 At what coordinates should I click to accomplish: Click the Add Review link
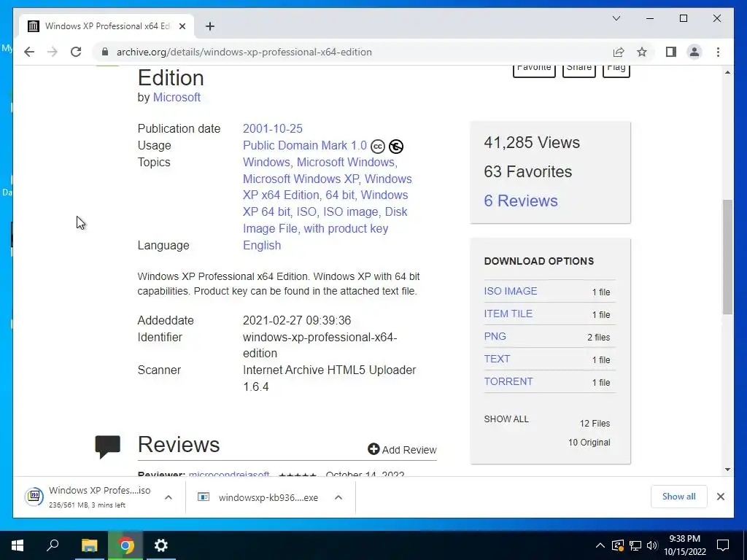click(402, 449)
